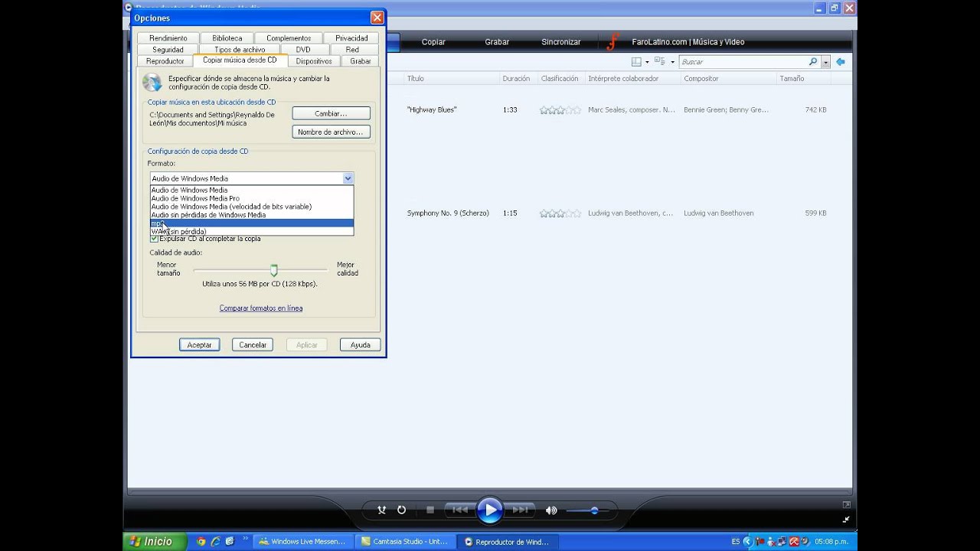Open the Formato combo box arrow

click(348, 178)
